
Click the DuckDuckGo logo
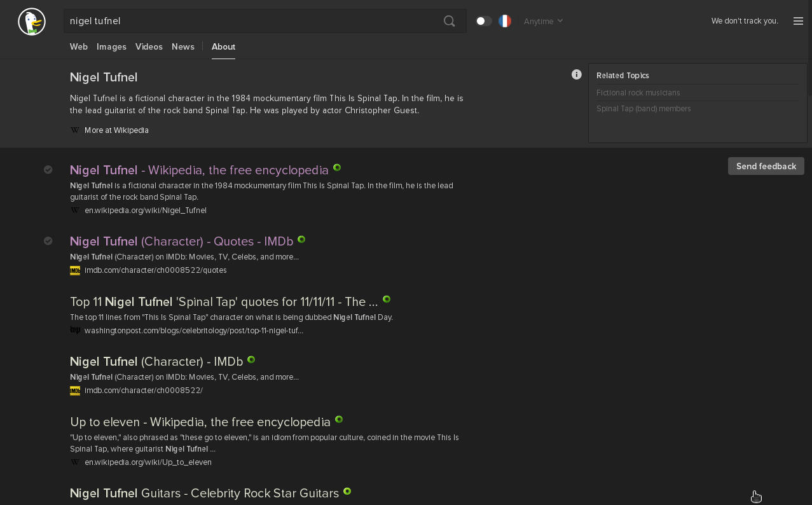click(x=31, y=21)
